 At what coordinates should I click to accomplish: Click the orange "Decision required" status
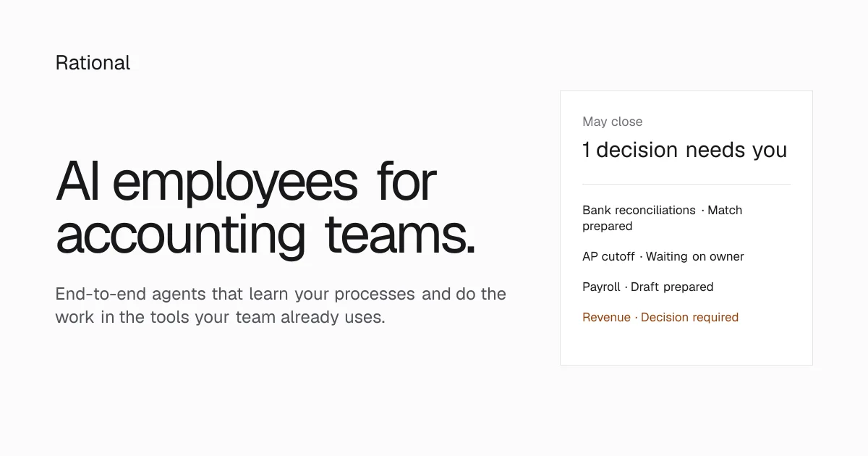tap(689, 317)
